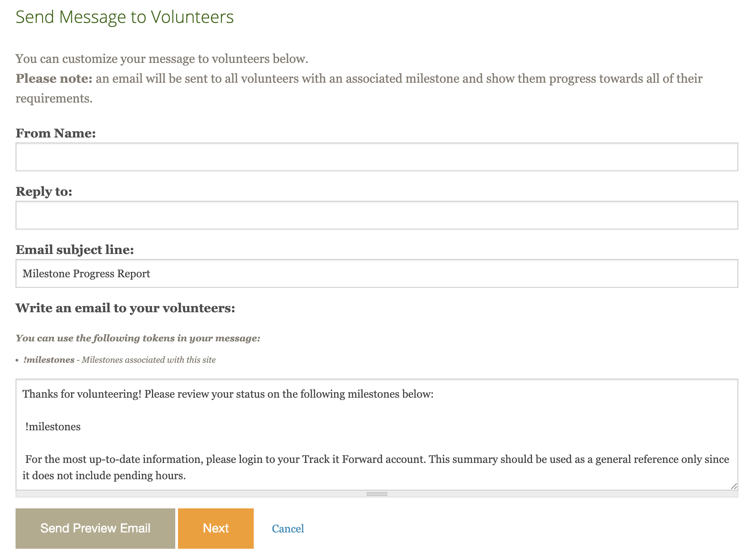
Task: Click the Milestone Progress Report subject field
Action: click(376, 273)
